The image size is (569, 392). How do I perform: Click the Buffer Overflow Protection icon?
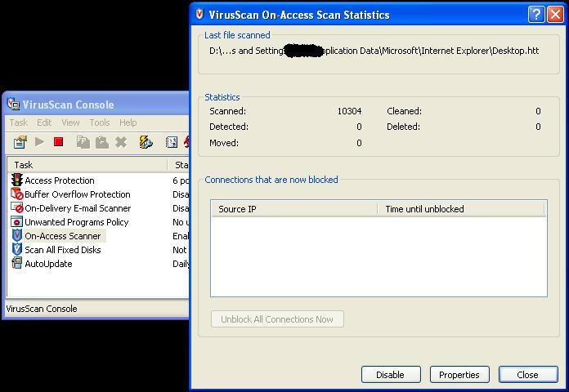(x=16, y=194)
